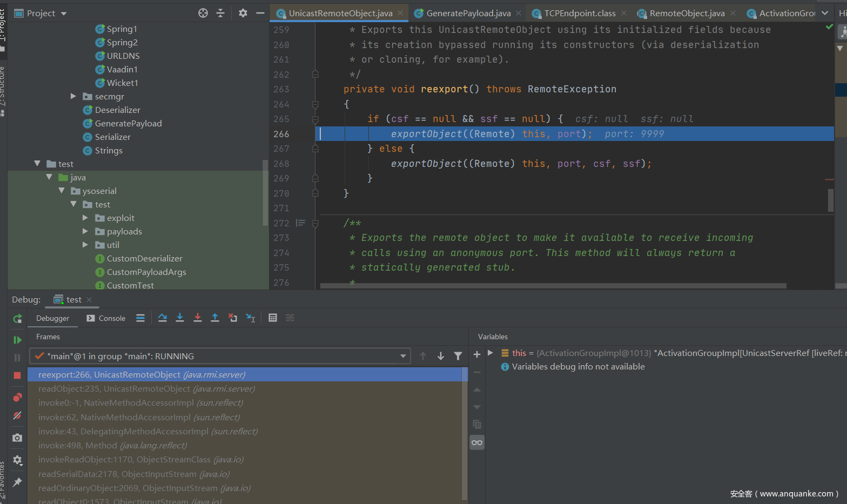The image size is (847, 504).
Task: Click the Run to Cursor icon
Action: tap(251, 318)
